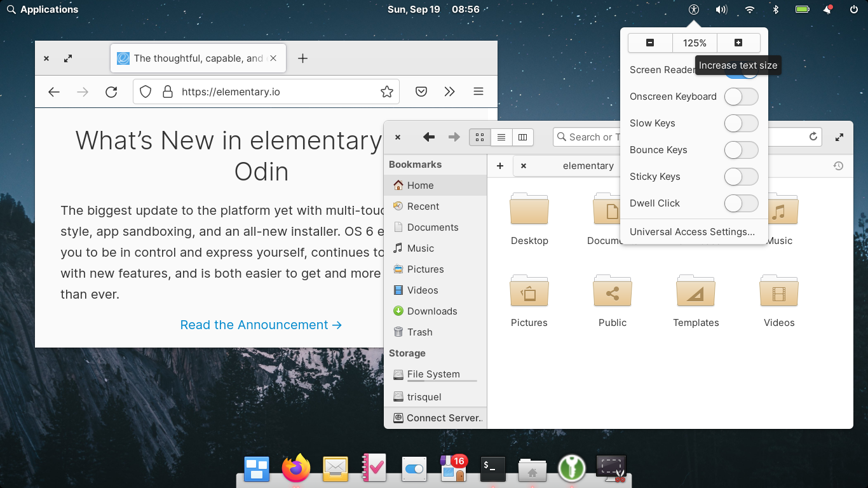Click the Firefox address bar URL
This screenshot has height=488, width=868.
click(x=266, y=91)
